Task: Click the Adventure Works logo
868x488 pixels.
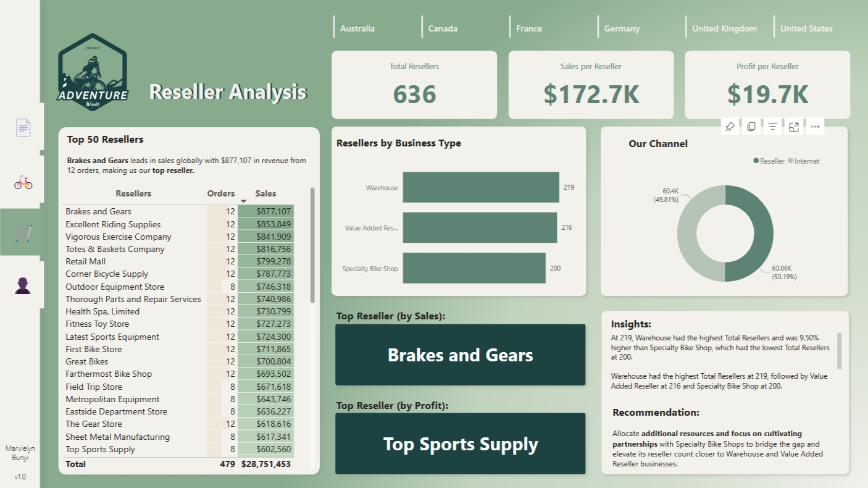Action: pos(93,72)
